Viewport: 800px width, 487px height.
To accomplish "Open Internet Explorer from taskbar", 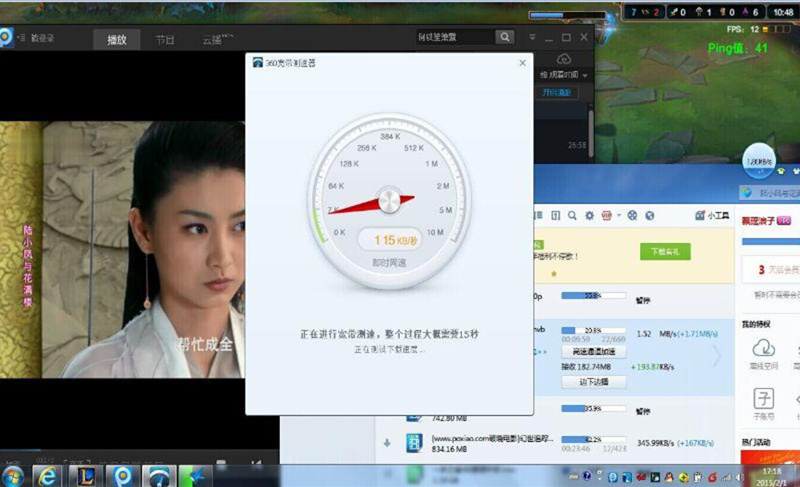I will [x=47, y=477].
